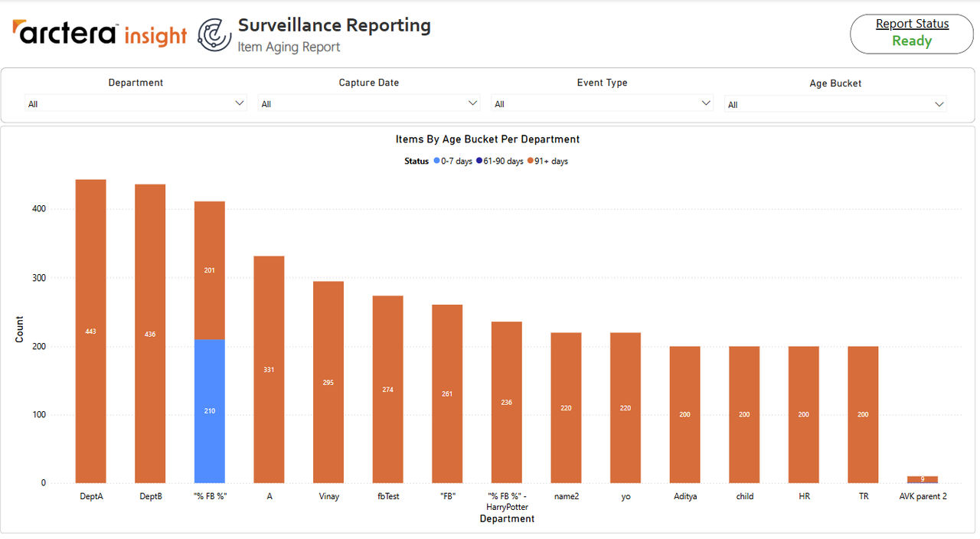The height and width of the screenshot is (539, 980).
Task: Click the 0-7 days legend marker
Action: [437, 161]
